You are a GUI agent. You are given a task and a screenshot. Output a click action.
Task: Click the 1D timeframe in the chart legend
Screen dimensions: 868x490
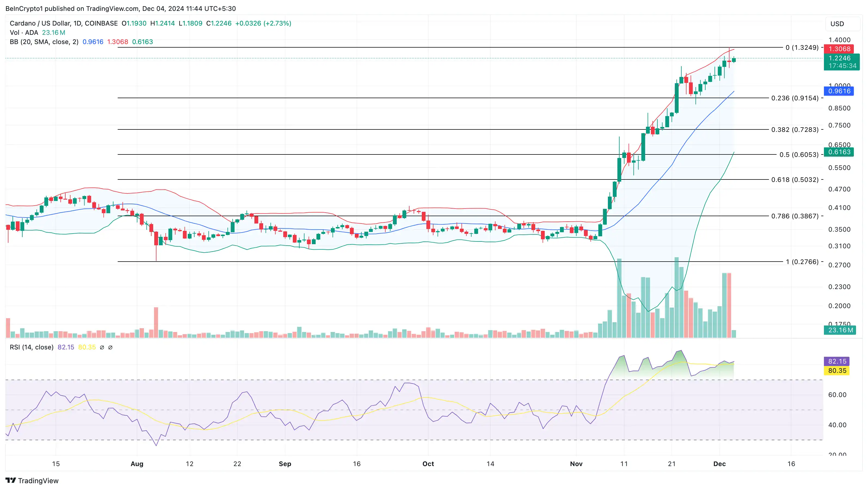coord(78,23)
